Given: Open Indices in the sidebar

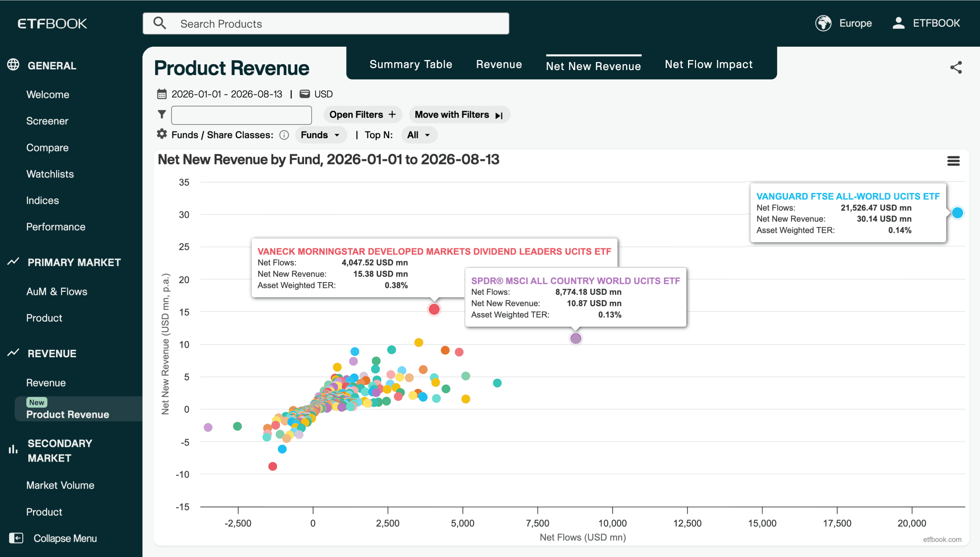Looking at the screenshot, I should tap(42, 200).
